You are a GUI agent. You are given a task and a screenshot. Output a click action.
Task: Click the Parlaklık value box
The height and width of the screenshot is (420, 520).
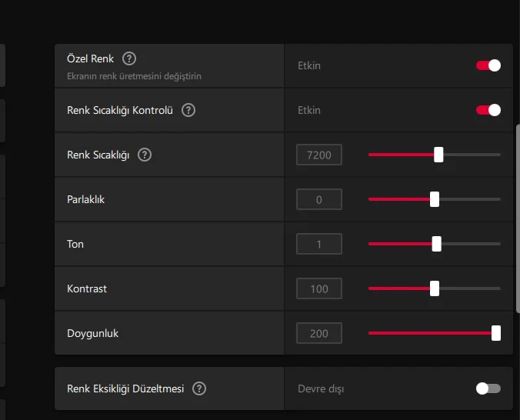point(319,200)
